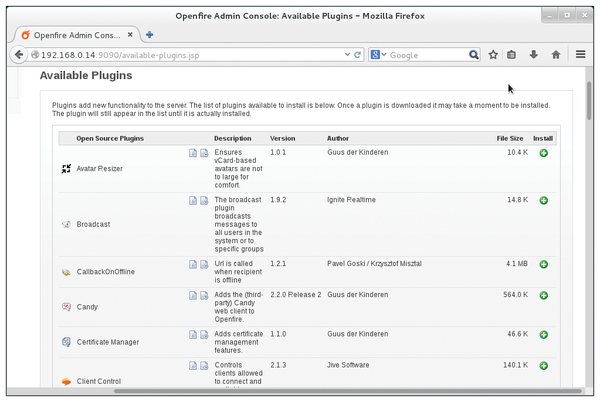This screenshot has height=402, width=600.
Task: Install the CallbackOnOffline plugin
Action: coord(543,264)
